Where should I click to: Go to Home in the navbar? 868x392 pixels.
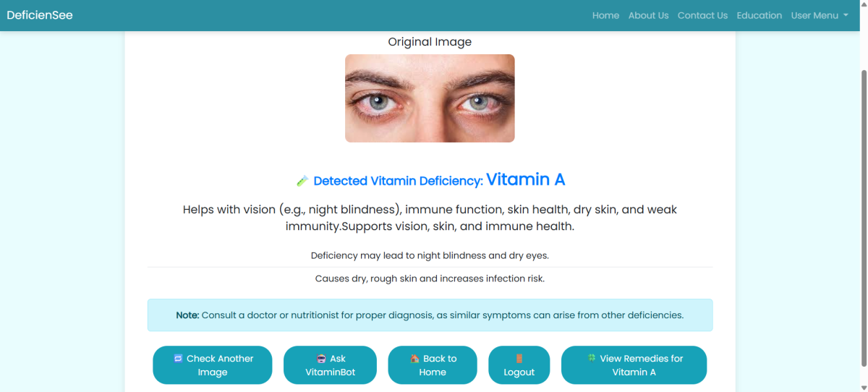605,15
